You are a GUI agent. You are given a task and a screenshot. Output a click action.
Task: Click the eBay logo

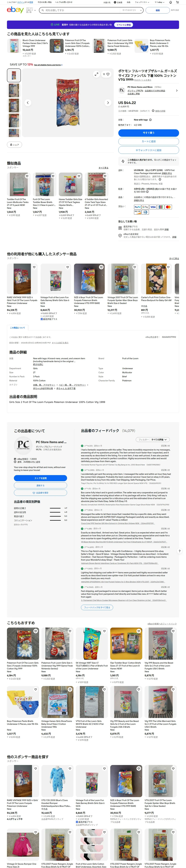tap(15, 10)
